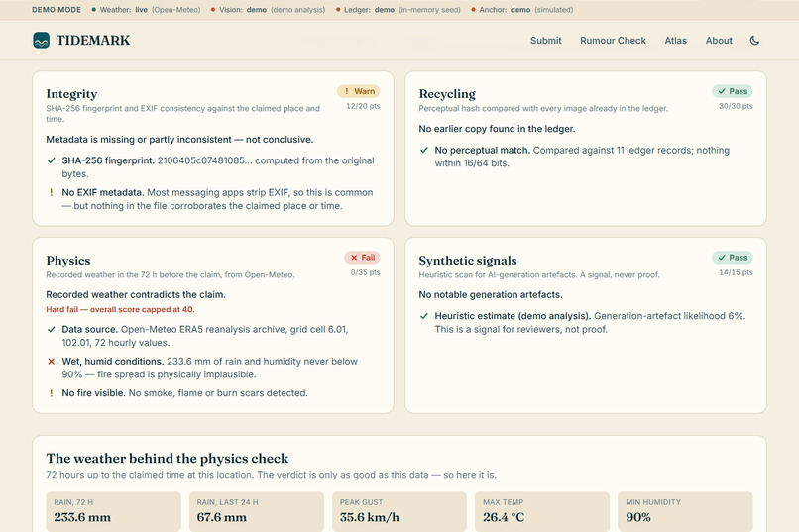The width and height of the screenshot is (799, 532).
Task: Click check icon beside SHA-256 fingerprint
Action: (x=51, y=160)
